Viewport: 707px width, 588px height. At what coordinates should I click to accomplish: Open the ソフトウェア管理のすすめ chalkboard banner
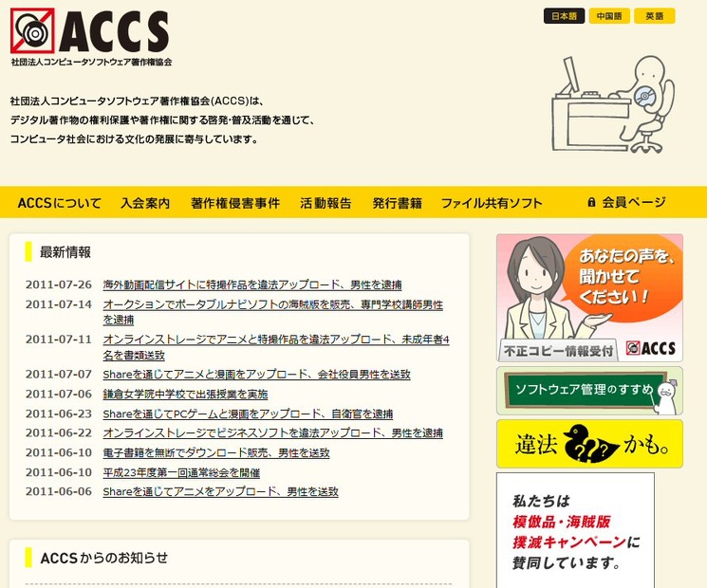coord(589,390)
